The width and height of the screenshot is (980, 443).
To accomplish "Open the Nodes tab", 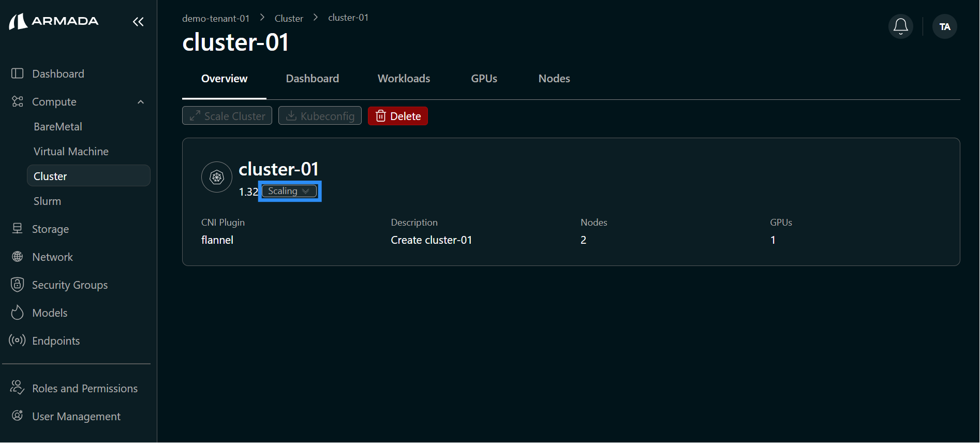I will (554, 79).
